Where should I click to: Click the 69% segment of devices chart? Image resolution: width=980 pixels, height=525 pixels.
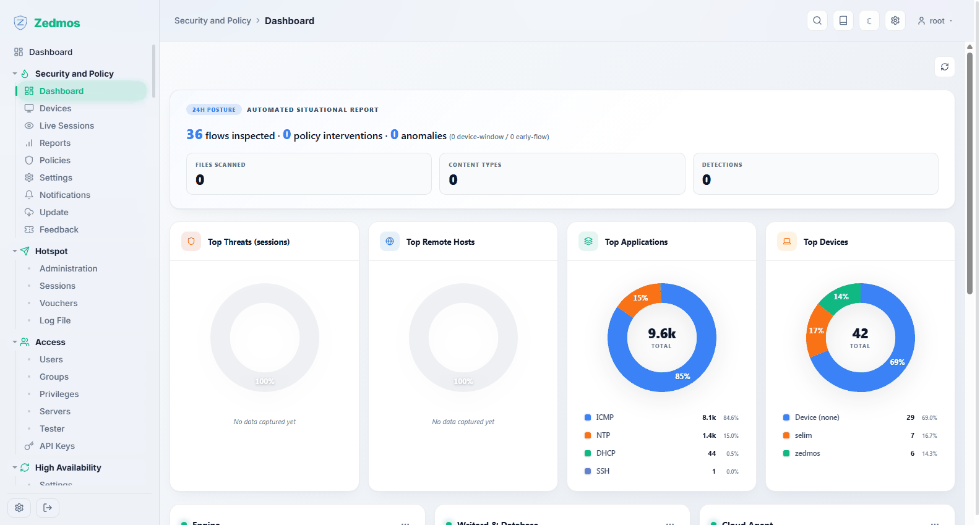point(897,362)
